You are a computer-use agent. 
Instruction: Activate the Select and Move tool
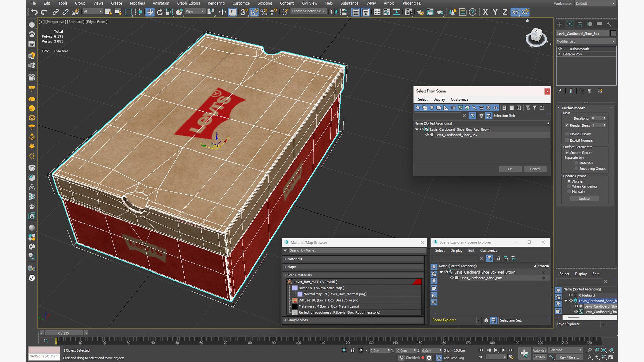150,12
